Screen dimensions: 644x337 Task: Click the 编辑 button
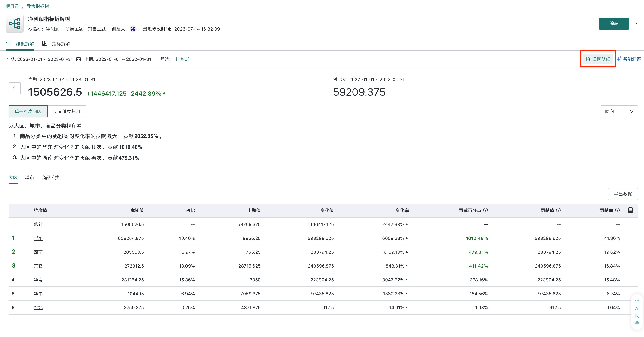(x=614, y=23)
